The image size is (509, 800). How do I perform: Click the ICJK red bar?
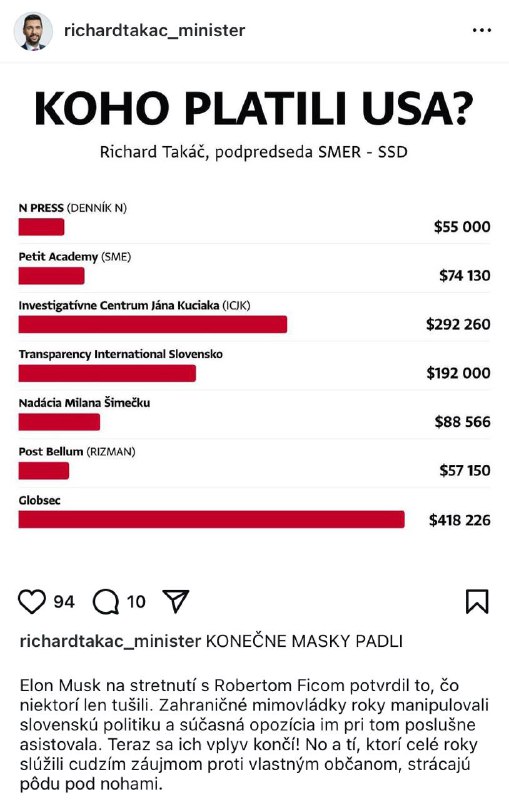click(x=153, y=324)
